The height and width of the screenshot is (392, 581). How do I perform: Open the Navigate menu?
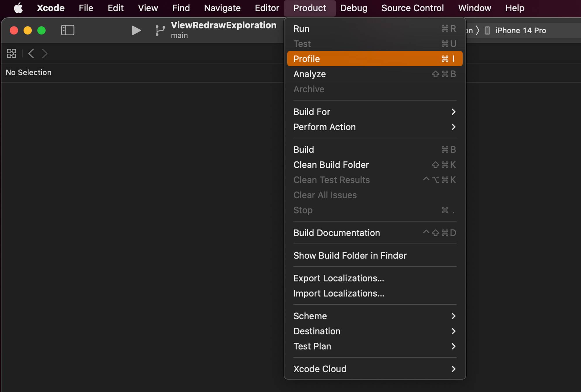point(222,8)
